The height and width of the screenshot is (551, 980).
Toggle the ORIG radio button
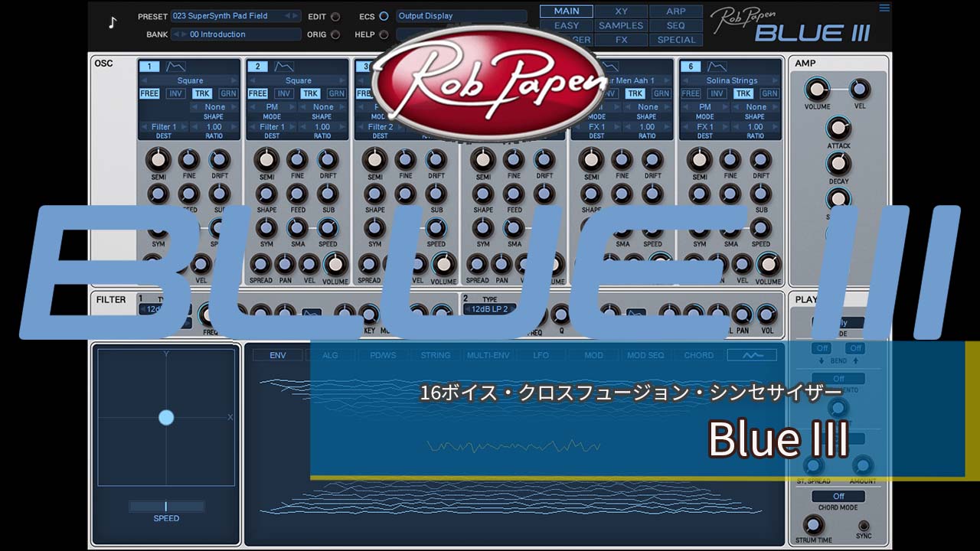coord(335,34)
